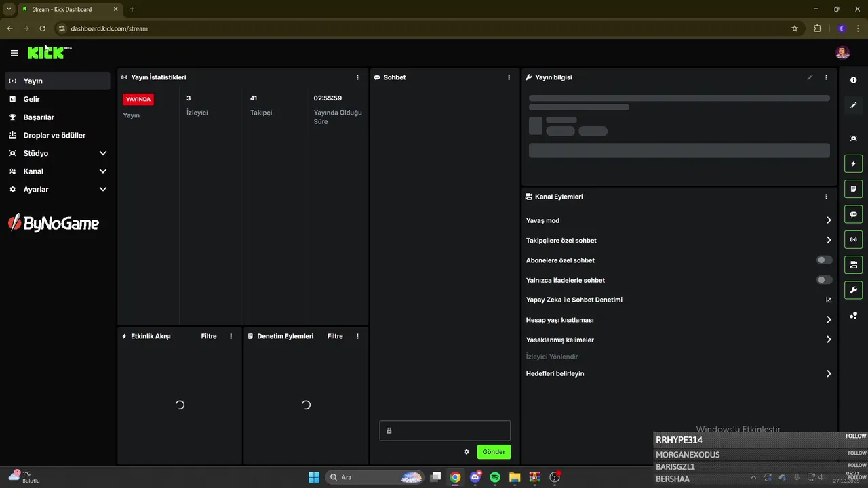Open the weather widget showing 1°C Bulutlu
Image resolution: width=868 pixels, height=488 pixels.
[x=25, y=476]
